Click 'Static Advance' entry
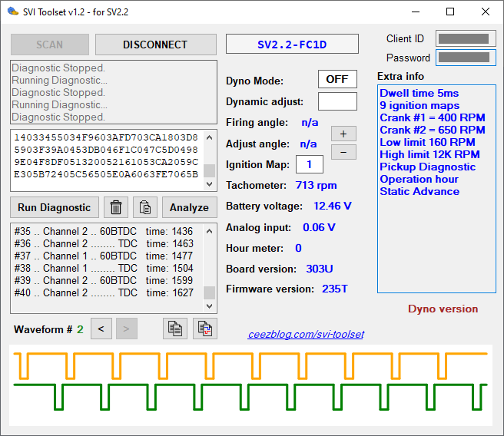The height and width of the screenshot is (436, 504). click(x=419, y=191)
